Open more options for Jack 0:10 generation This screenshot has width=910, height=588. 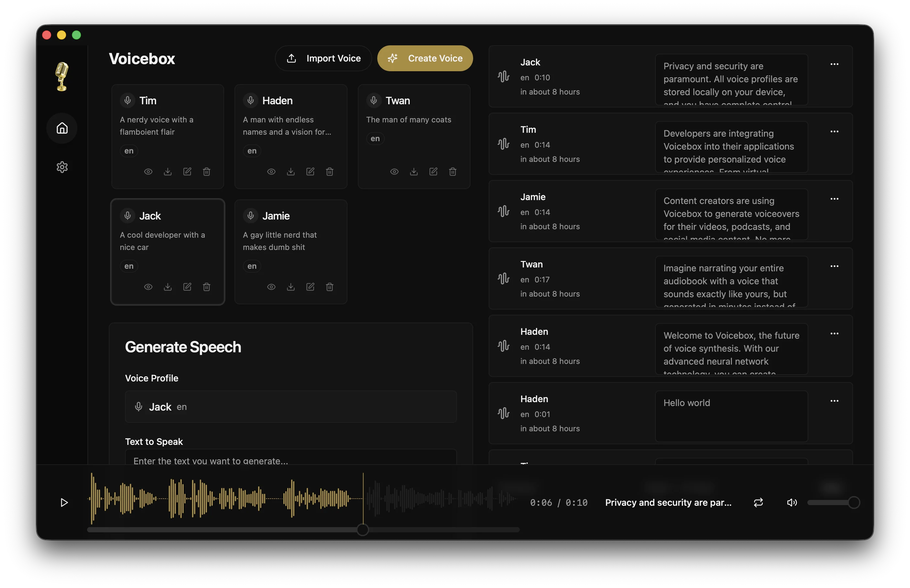834,64
